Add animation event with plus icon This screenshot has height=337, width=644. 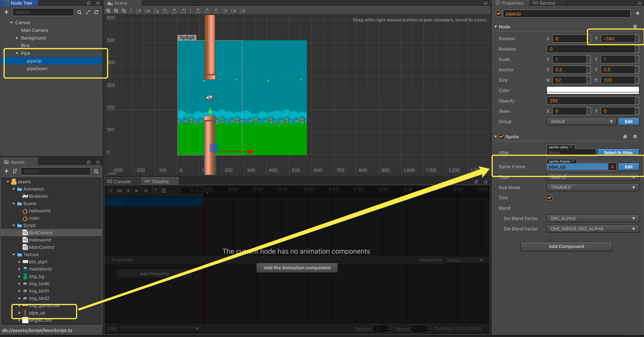[164, 191]
